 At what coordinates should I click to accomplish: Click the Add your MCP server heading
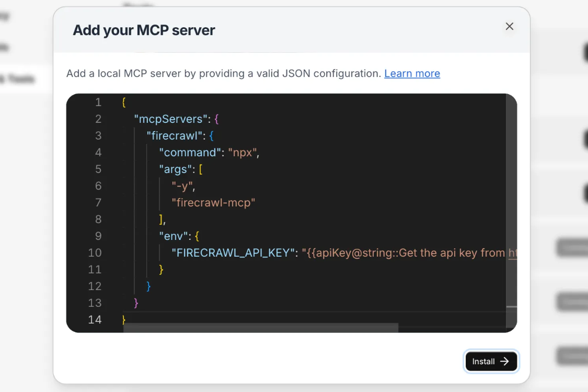144,30
